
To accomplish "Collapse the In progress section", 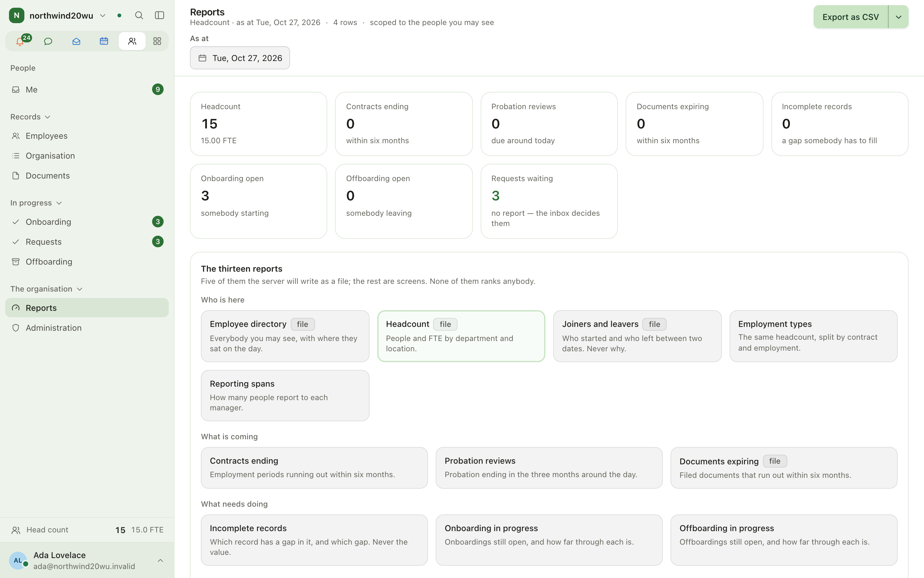I will click(36, 203).
